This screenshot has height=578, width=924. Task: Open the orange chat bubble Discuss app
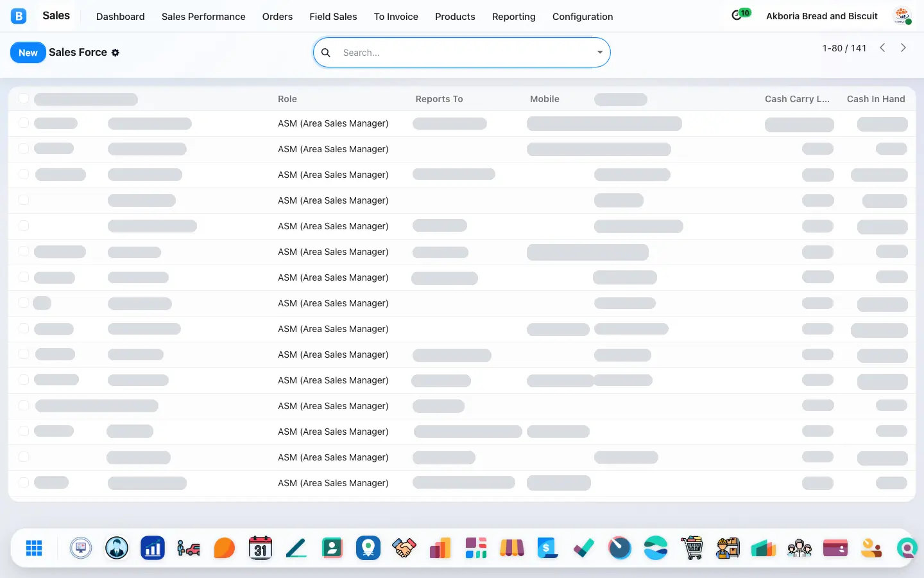click(225, 548)
